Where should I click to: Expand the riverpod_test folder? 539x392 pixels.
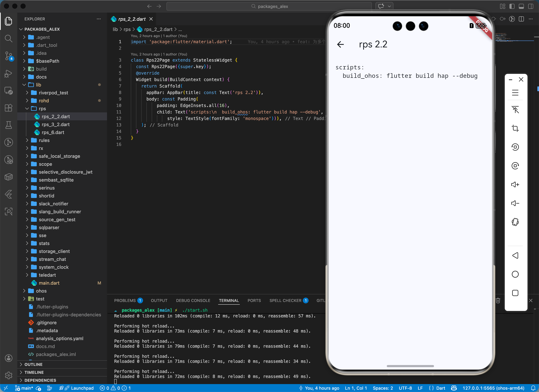pyautogui.click(x=53, y=93)
